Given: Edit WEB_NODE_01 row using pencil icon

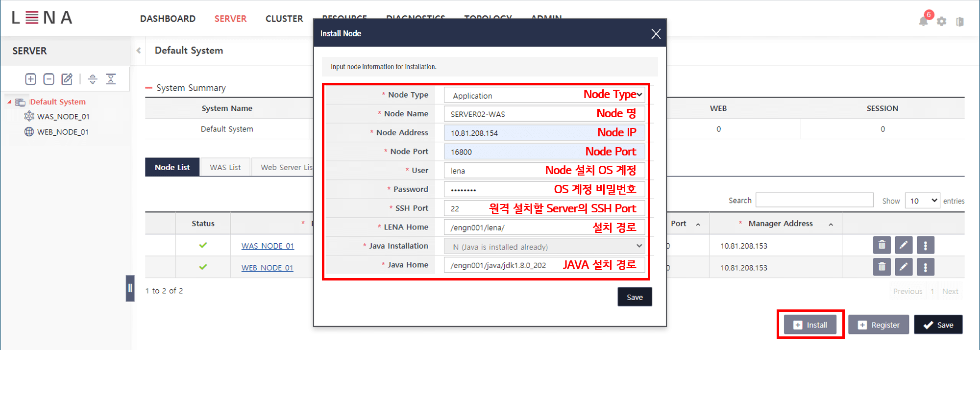Looking at the screenshot, I should coord(903,267).
